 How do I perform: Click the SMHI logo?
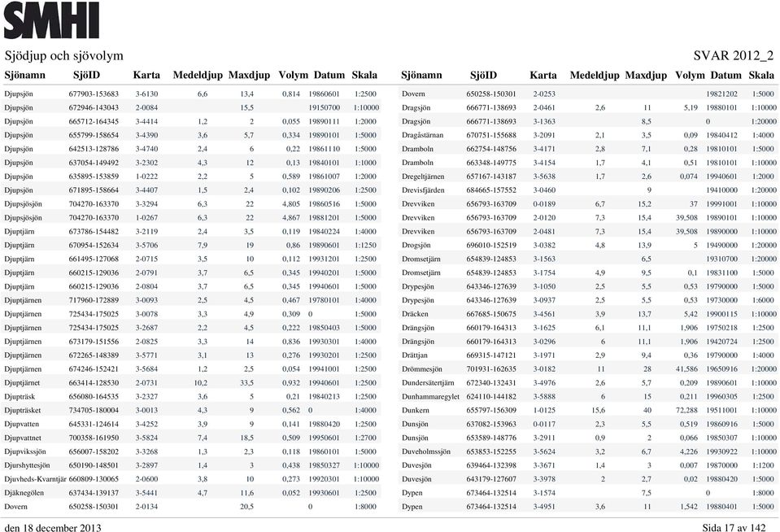coord(52,20)
